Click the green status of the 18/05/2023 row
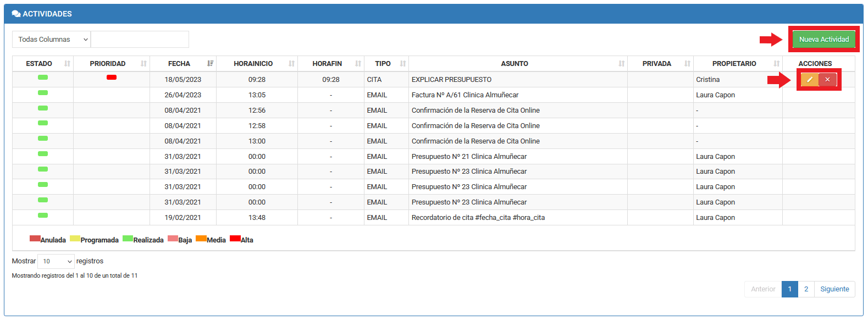This screenshot has width=868, height=320. [43, 78]
